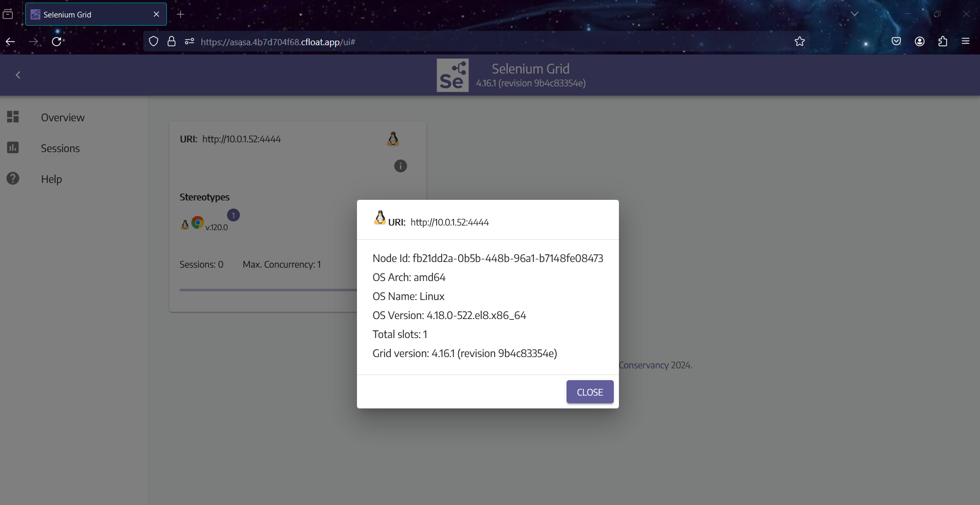
Task: Click the Node Id text in the dialog
Action: pyautogui.click(x=488, y=258)
